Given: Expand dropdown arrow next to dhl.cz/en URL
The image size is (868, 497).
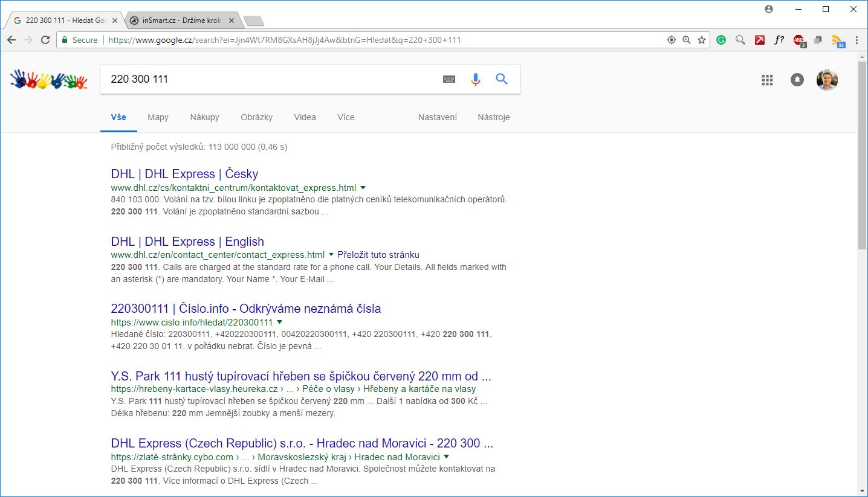Looking at the screenshot, I should click(331, 255).
